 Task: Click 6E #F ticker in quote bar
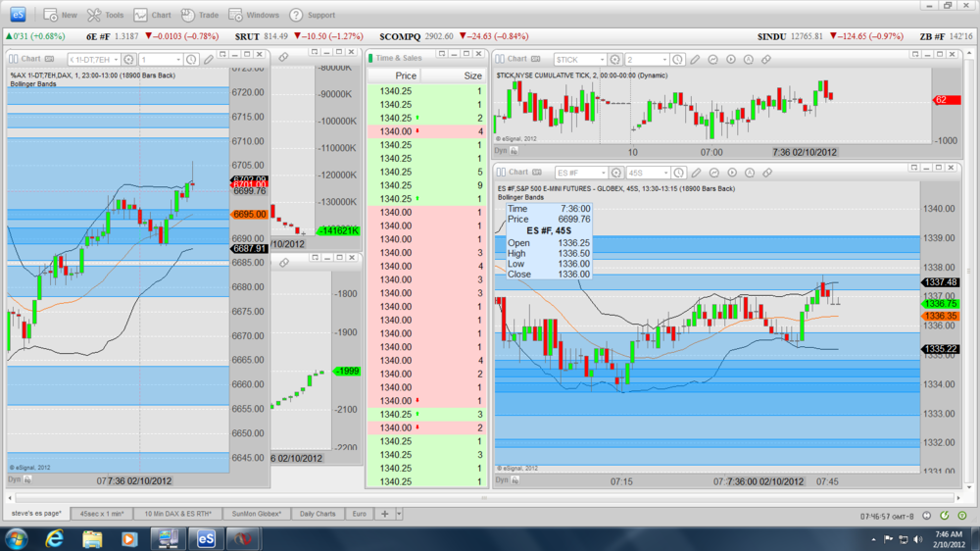(x=98, y=37)
